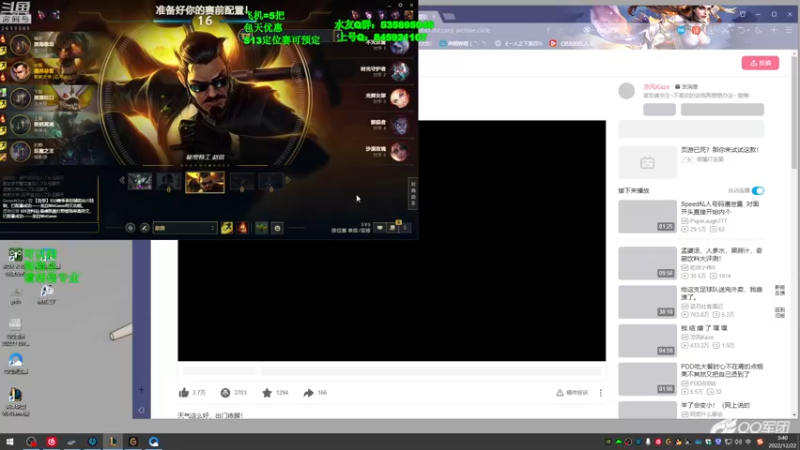Click first enemy champion portrait
The image size is (800, 450).
[x=399, y=46]
